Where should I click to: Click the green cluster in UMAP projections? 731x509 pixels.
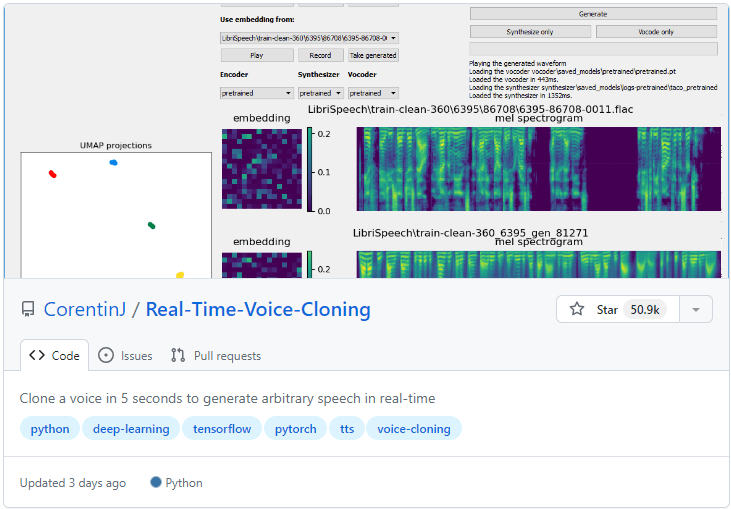pyautogui.click(x=152, y=226)
